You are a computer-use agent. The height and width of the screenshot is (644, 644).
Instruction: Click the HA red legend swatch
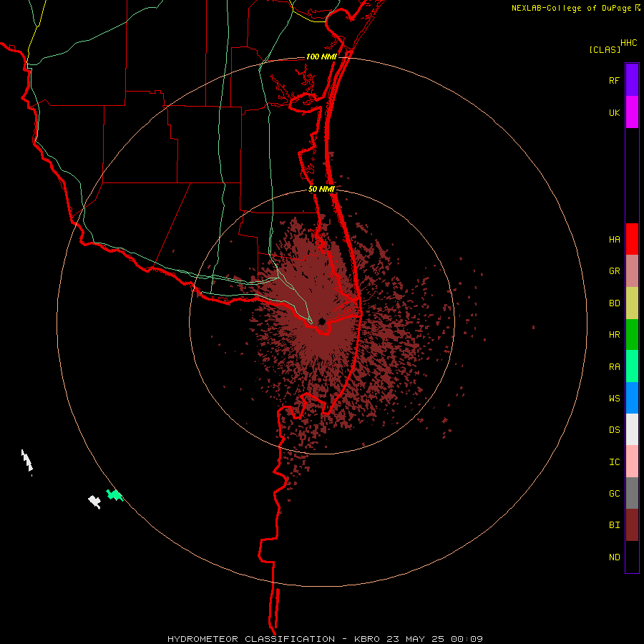tap(632, 239)
